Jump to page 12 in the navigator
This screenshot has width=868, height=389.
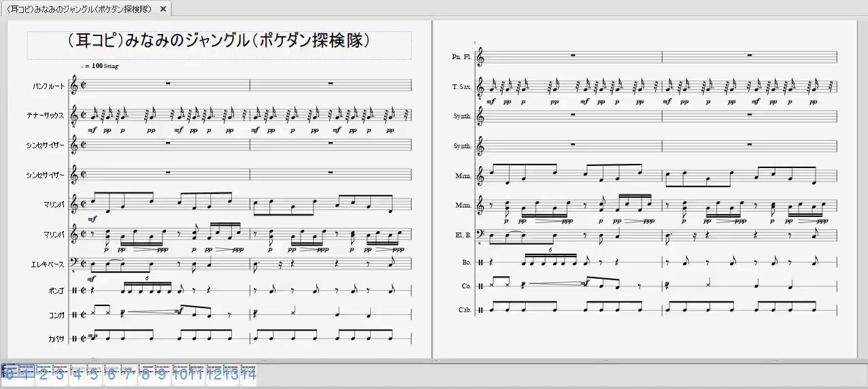(214, 373)
